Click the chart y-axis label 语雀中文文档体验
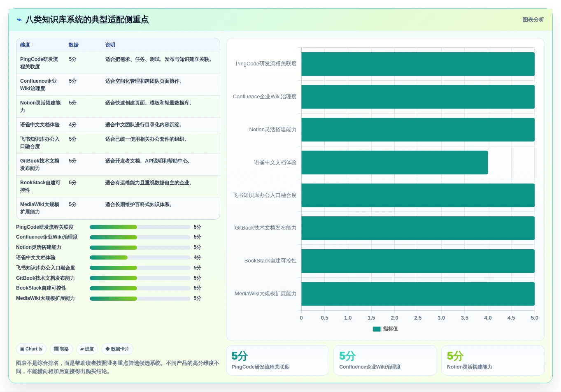561x392 pixels. [275, 162]
